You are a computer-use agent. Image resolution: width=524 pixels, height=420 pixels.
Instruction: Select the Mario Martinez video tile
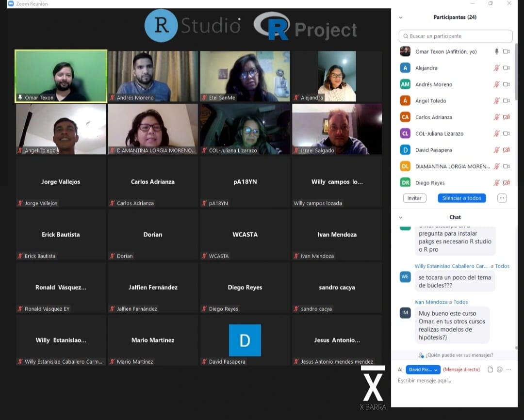pos(153,340)
